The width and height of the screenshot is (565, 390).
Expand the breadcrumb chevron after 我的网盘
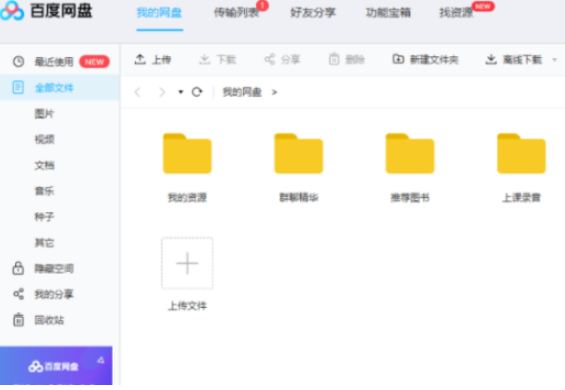275,92
